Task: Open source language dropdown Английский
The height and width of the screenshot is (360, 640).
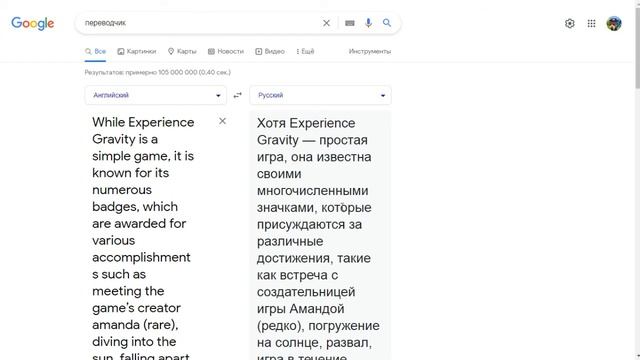Action: click(156, 95)
